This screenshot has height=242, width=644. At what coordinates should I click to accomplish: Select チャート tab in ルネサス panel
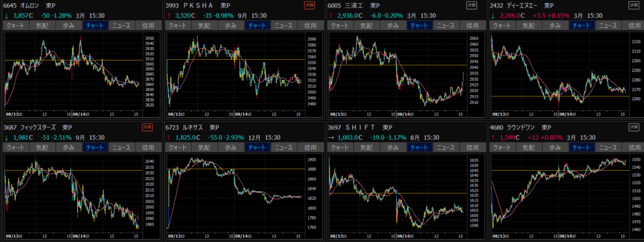257,147
